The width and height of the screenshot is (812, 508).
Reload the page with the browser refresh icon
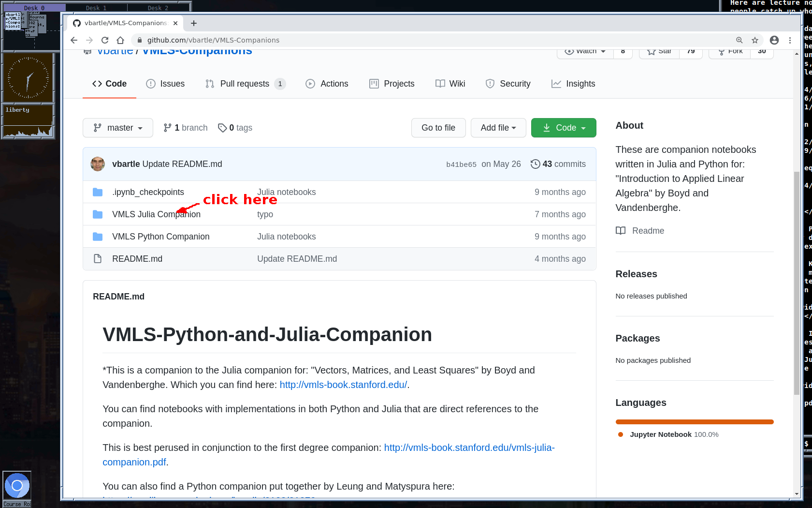point(105,40)
